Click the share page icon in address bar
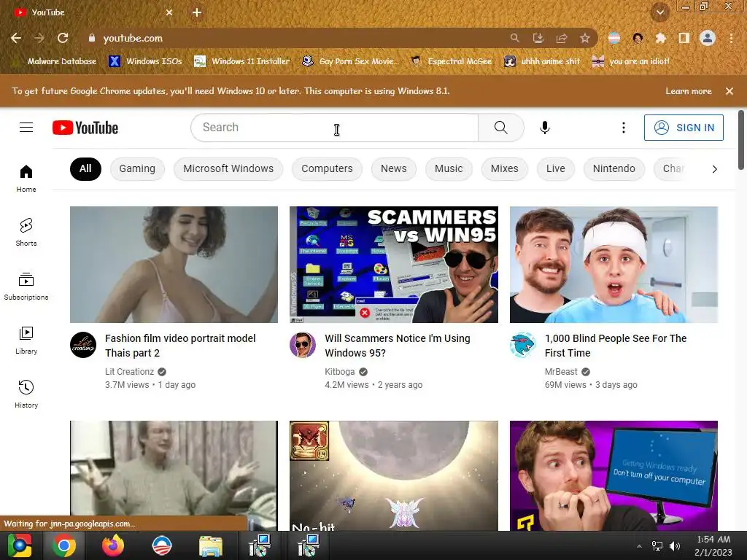747x560 pixels. tap(562, 38)
